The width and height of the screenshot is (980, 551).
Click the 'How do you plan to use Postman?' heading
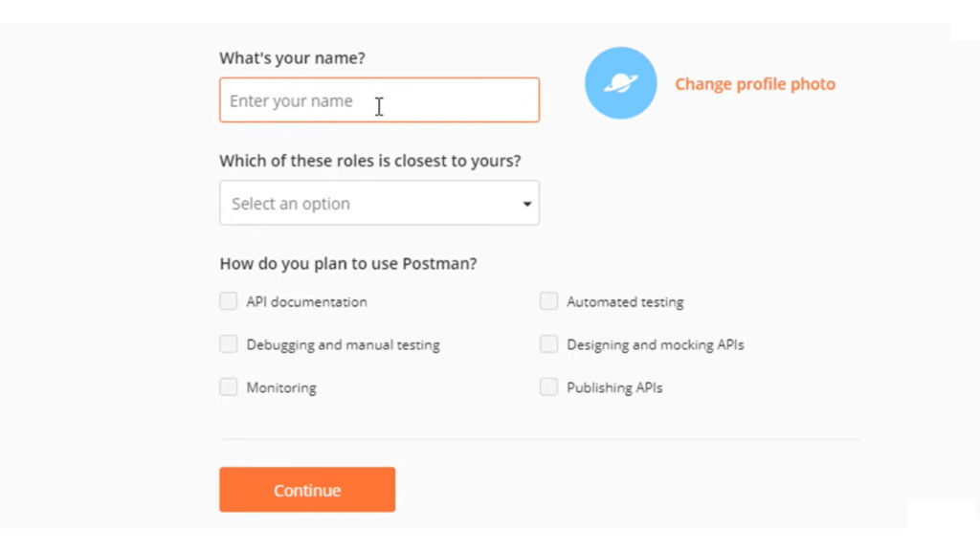(x=347, y=264)
